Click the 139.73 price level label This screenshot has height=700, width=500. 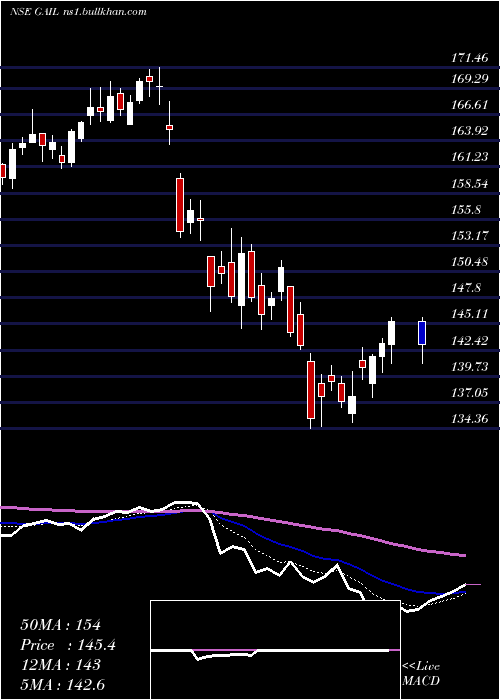[469, 367]
